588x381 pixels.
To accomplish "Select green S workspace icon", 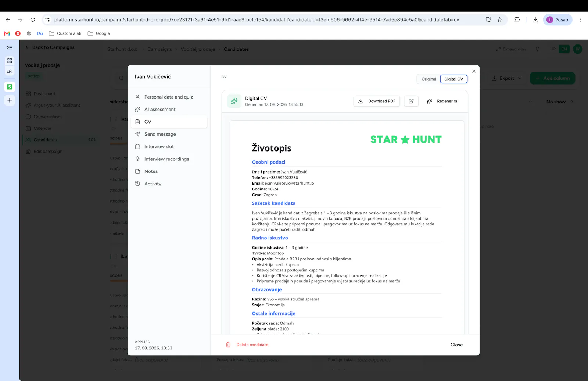I will [x=10, y=87].
